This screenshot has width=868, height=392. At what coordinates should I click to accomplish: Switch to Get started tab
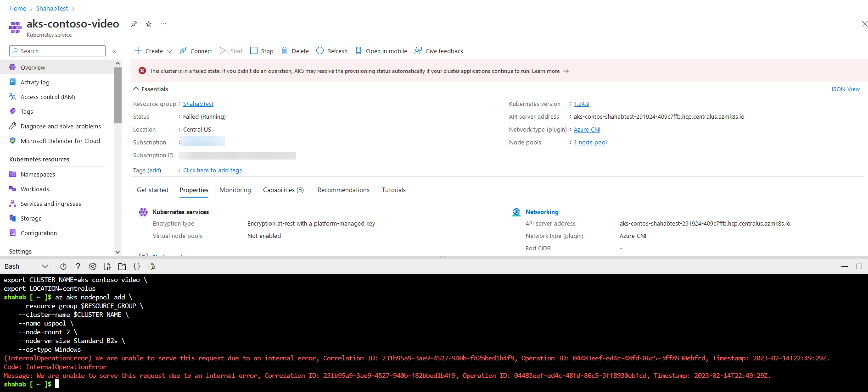[152, 190]
